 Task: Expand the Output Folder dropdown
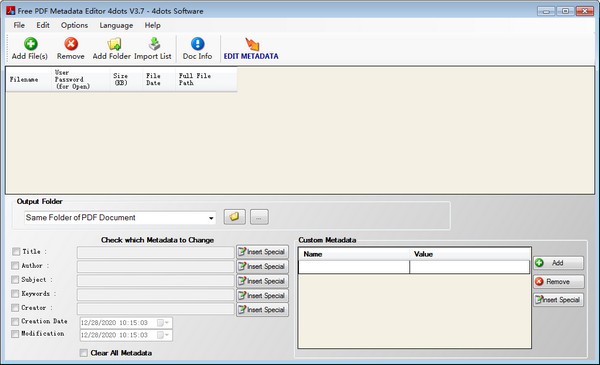(x=211, y=218)
